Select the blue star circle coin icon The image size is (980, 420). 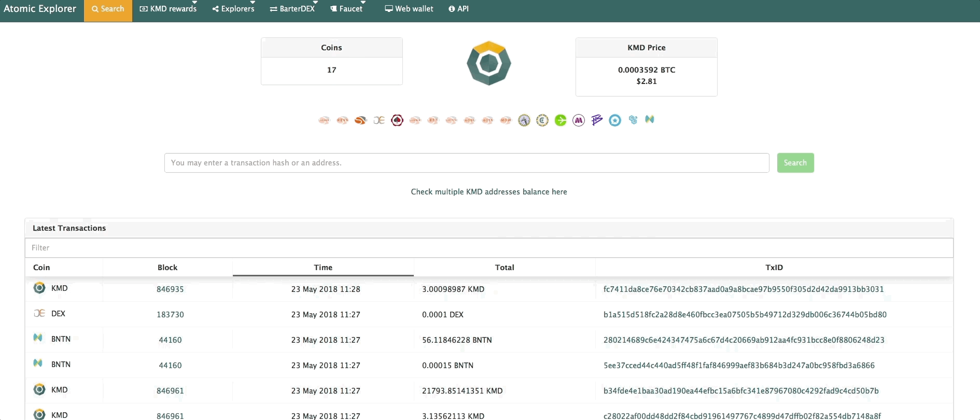[x=615, y=120]
